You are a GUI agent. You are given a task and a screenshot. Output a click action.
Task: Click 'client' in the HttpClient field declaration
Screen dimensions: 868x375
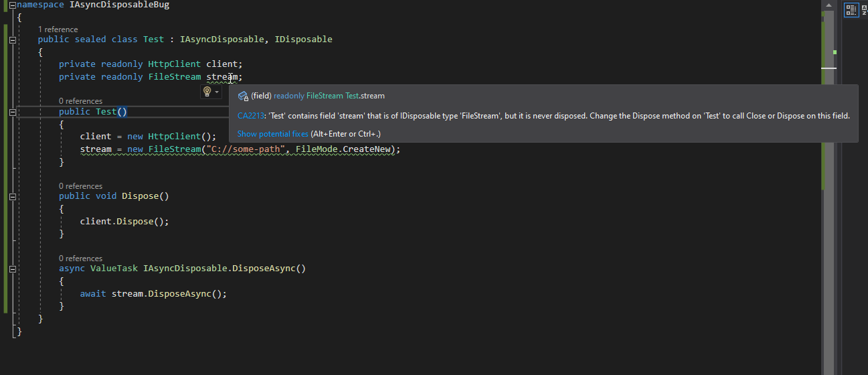[x=222, y=64]
